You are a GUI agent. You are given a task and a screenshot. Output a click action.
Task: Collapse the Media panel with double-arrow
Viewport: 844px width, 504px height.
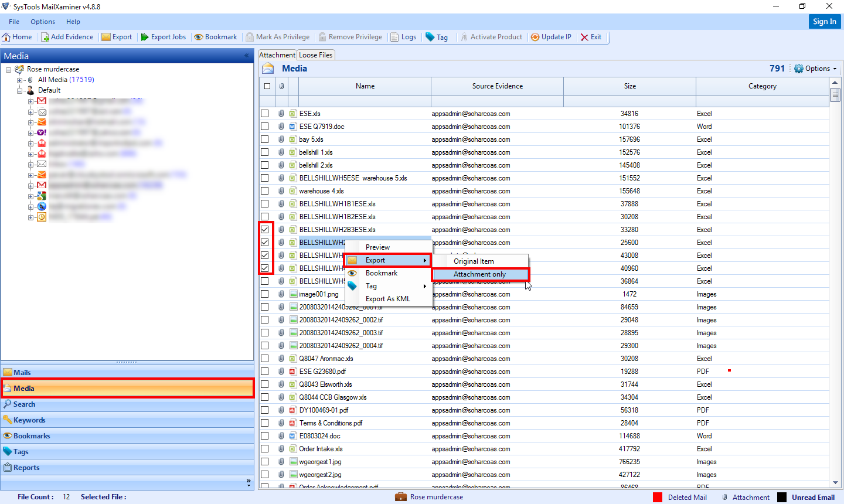pos(247,56)
